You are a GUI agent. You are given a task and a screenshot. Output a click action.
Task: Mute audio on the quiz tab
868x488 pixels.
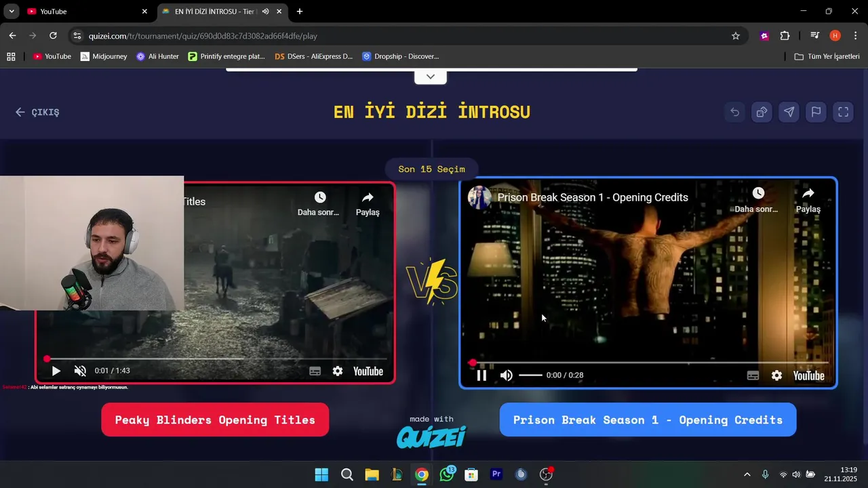265,12
